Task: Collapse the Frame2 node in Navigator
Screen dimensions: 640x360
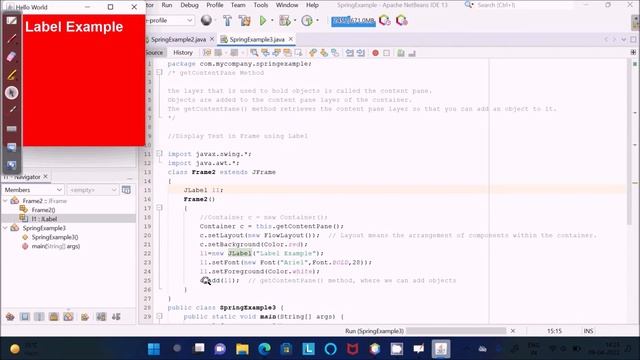Action: 6,201
